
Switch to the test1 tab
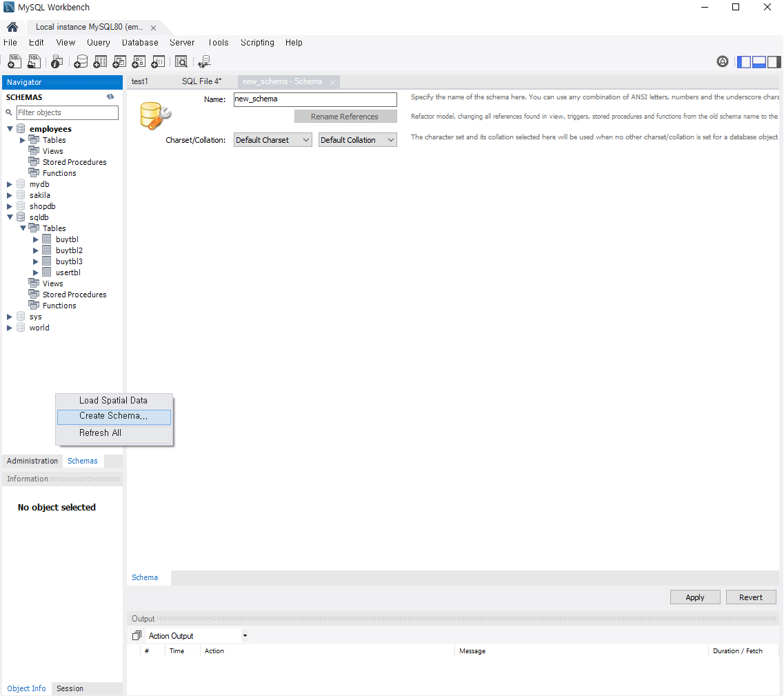[140, 81]
